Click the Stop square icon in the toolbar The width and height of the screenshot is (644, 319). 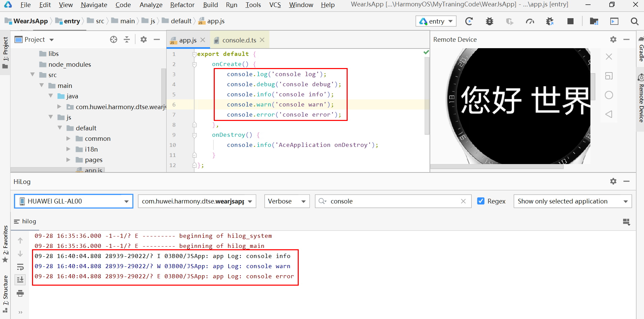(x=570, y=21)
